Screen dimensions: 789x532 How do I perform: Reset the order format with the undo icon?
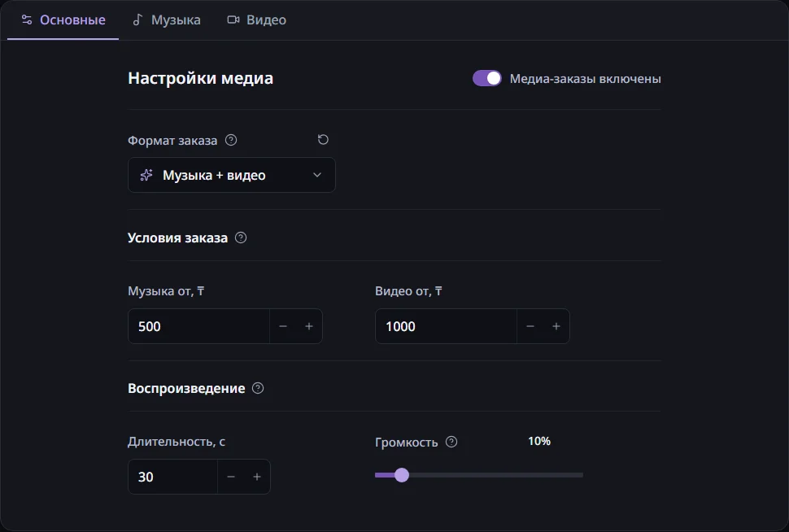point(323,139)
